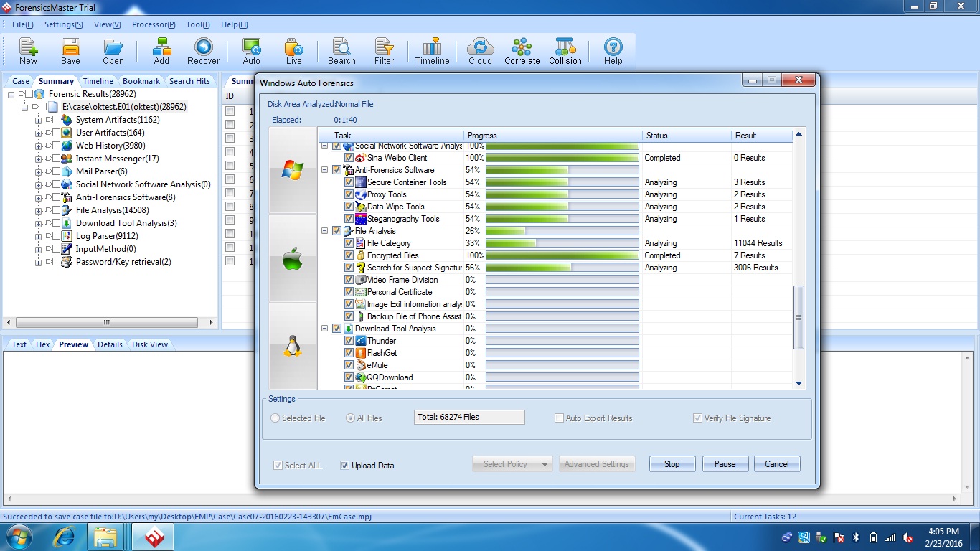Click the Cloud toolbar icon
The height and width of the screenshot is (551, 980).
[480, 47]
